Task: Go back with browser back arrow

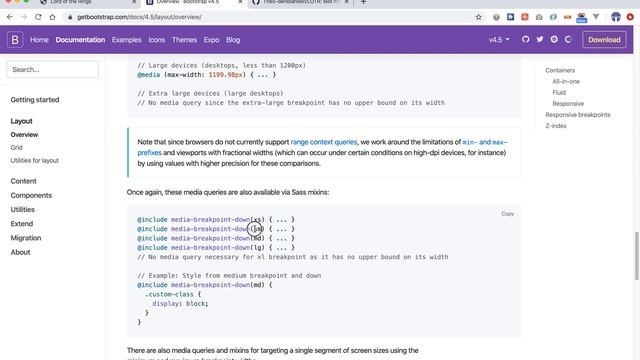Action: pyautogui.click(x=10, y=17)
